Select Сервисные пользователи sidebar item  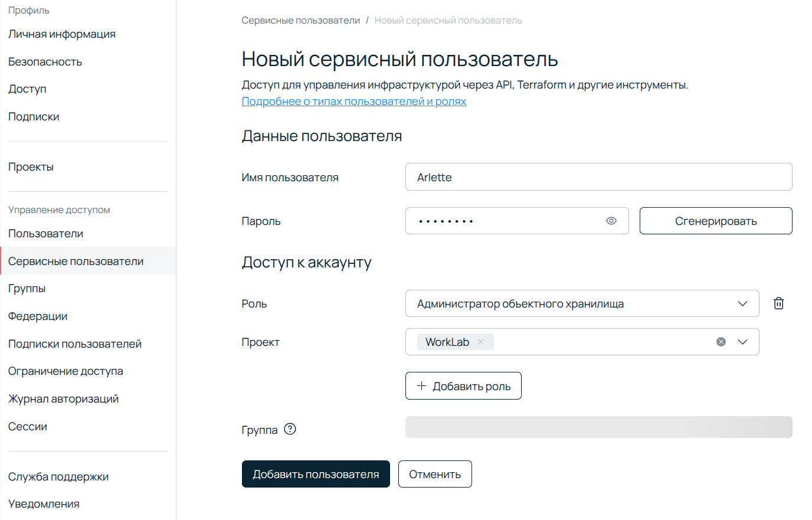coord(88,261)
